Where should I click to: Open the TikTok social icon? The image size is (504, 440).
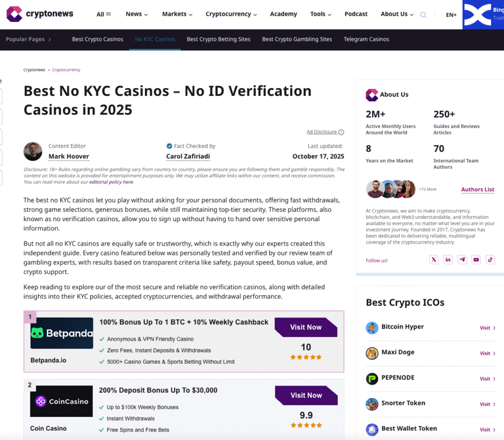(x=490, y=260)
